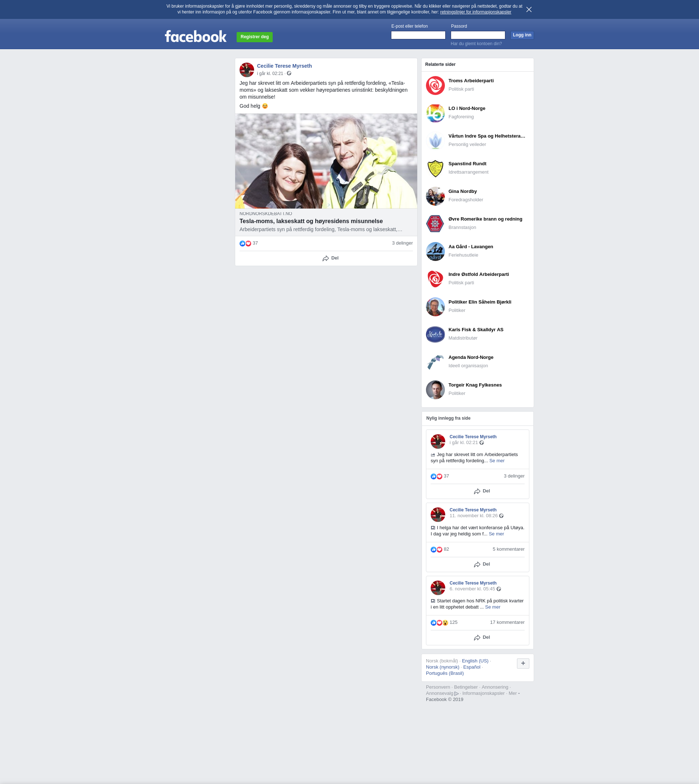
Task: Click avatar on sidebar post from i går
Action: pos(438,441)
